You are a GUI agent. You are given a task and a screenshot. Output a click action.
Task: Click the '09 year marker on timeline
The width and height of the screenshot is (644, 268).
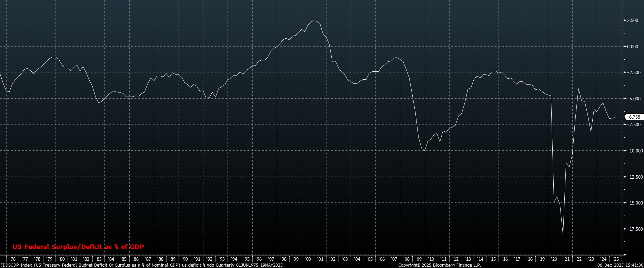pos(419,259)
